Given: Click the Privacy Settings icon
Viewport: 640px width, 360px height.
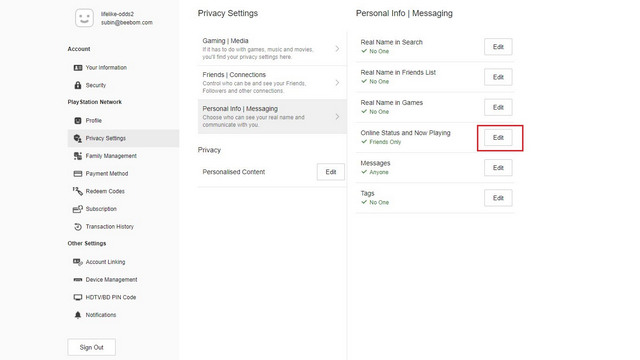Looking at the screenshot, I should coord(78,138).
